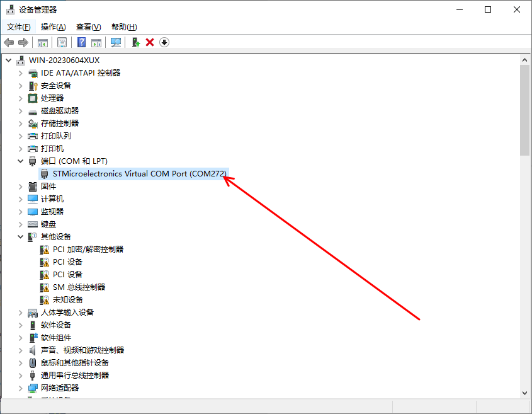Click the 打印队列 label

[x=55, y=136]
